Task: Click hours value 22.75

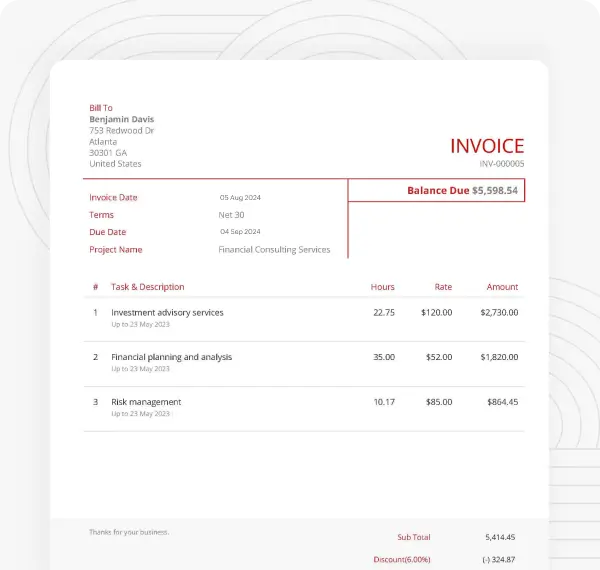Action: tap(384, 313)
